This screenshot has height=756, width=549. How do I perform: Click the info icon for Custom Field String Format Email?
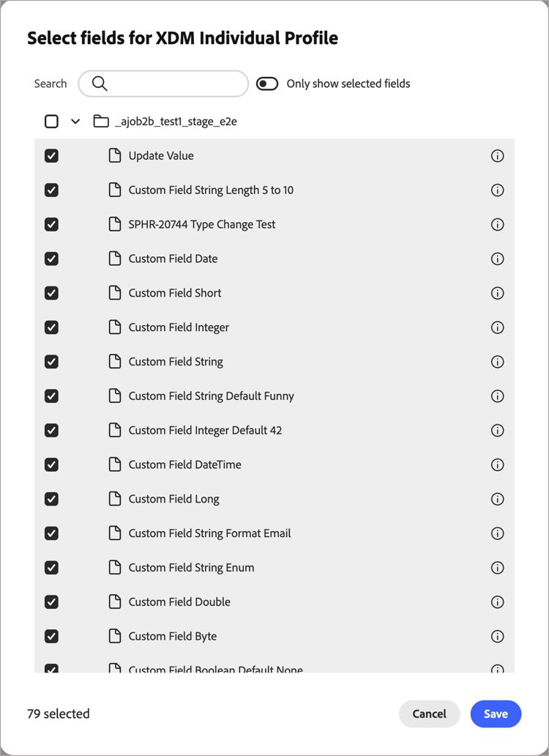tap(498, 533)
